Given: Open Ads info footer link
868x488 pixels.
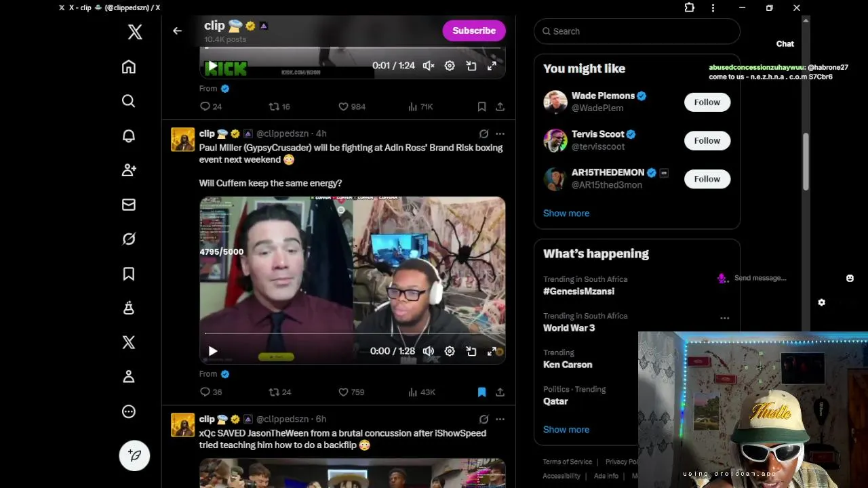Looking at the screenshot, I should (606, 476).
